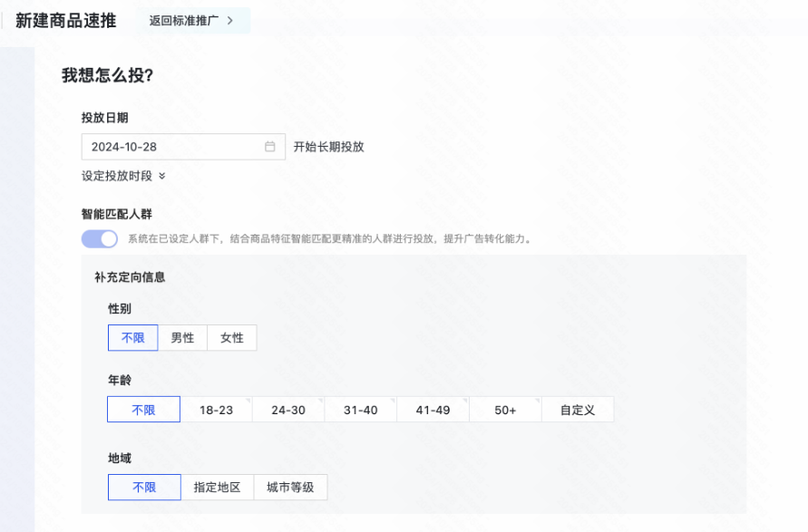Select 女性 under 性别
Image resolution: width=808 pixels, height=532 pixels.
pyautogui.click(x=231, y=337)
